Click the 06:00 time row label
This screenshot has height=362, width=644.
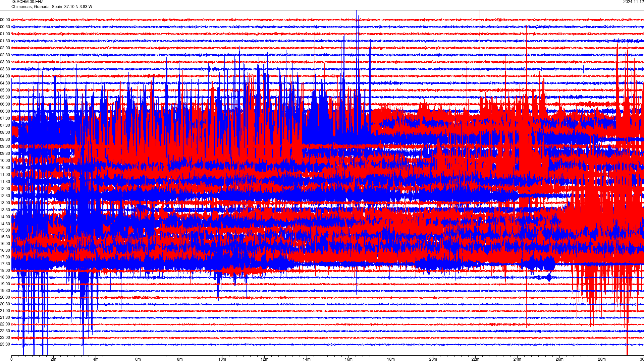click(x=5, y=104)
